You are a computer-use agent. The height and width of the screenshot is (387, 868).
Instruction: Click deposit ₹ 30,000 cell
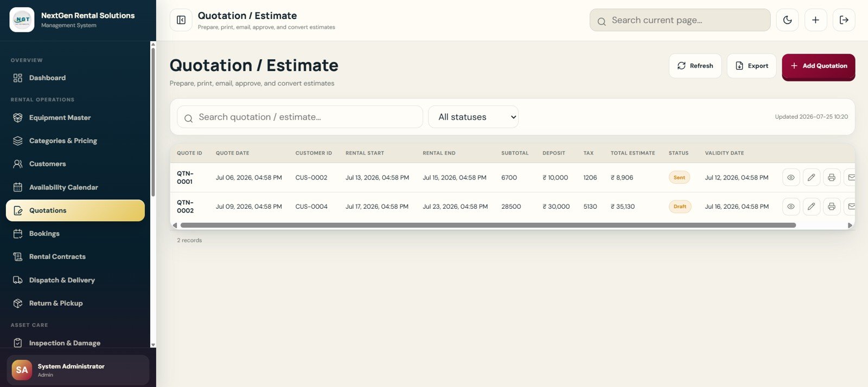point(556,207)
